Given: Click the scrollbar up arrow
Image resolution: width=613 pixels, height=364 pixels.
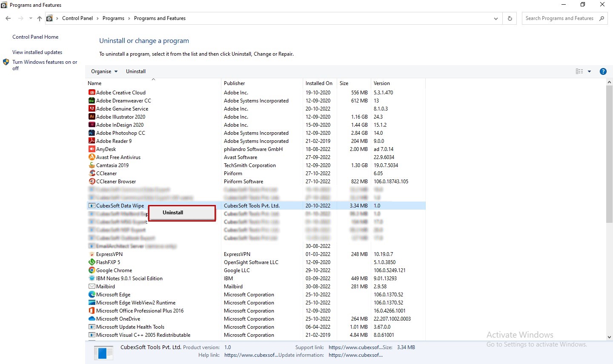Looking at the screenshot, I should 609,82.
